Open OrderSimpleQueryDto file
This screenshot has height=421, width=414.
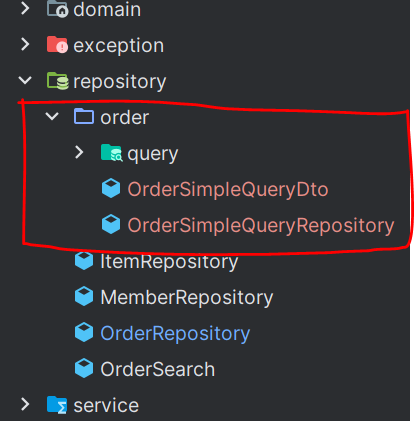(228, 190)
